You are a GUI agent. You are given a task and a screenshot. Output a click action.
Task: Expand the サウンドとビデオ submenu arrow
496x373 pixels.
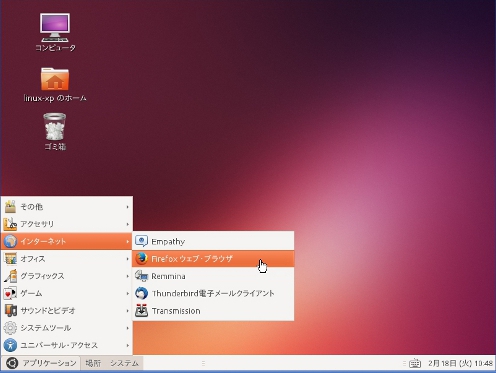pos(127,311)
